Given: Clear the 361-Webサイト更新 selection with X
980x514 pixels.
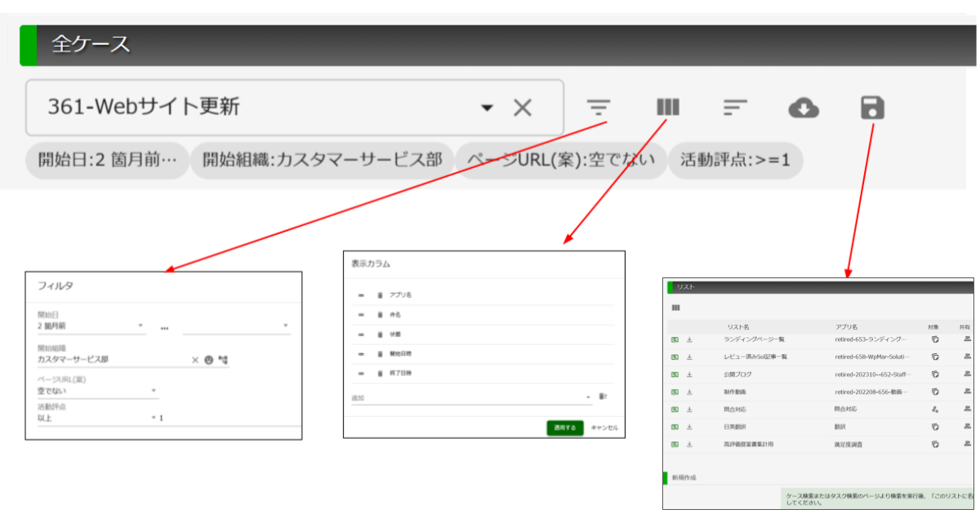Looking at the screenshot, I should 523,108.
